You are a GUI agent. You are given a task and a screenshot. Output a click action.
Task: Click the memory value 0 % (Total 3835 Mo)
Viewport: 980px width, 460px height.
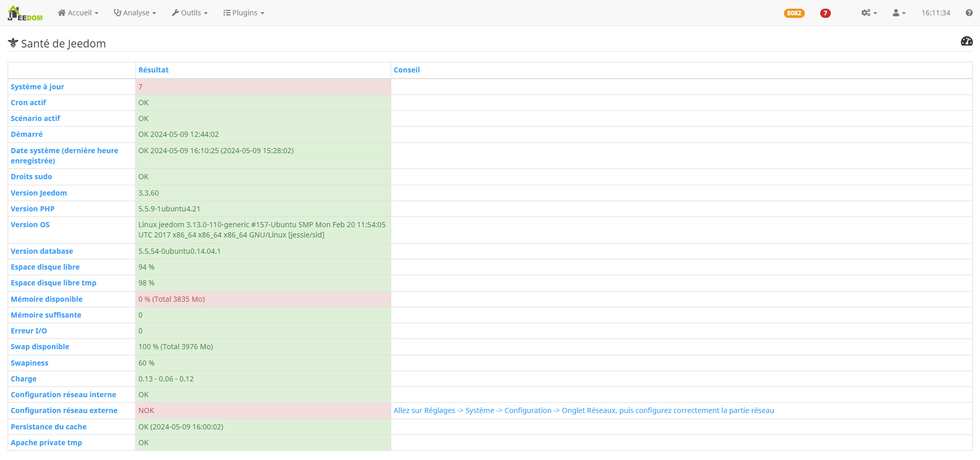tap(172, 299)
